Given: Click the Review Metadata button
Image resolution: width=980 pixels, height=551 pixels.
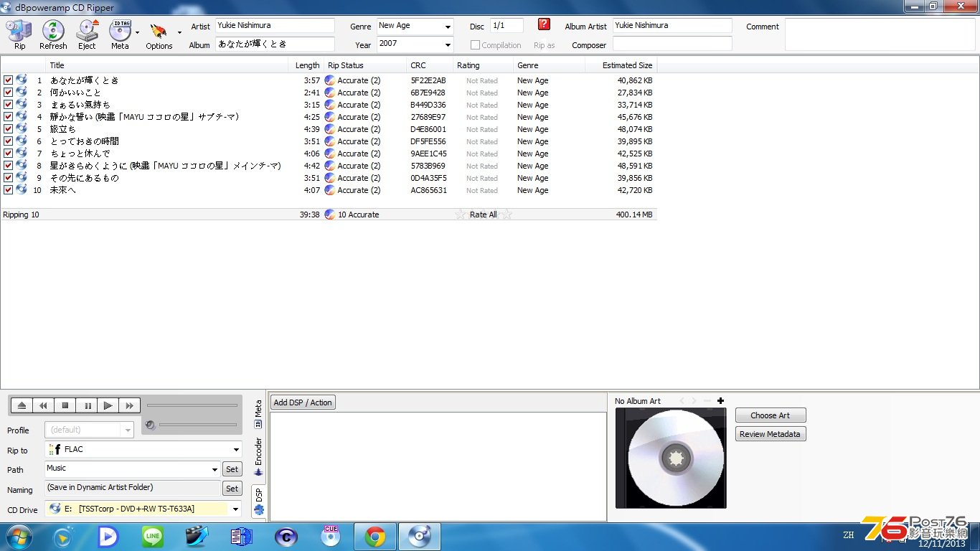Looking at the screenshot, I should coord(771,434).
